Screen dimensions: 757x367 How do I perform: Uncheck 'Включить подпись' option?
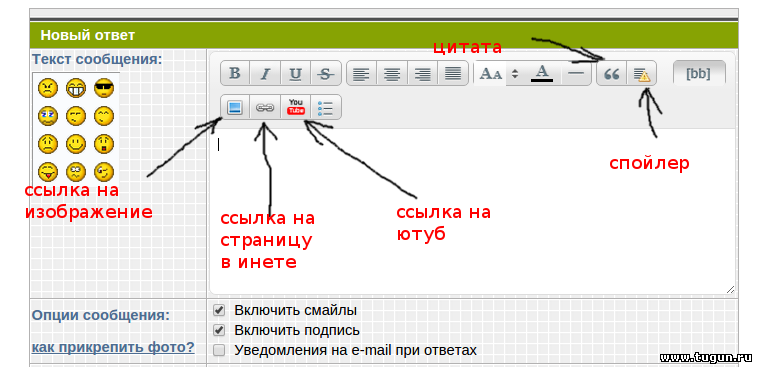tap(219, 330)
